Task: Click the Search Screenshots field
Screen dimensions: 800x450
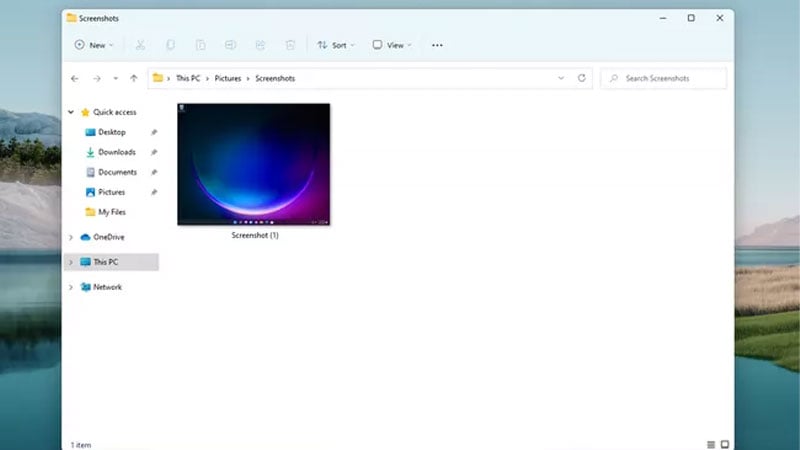Action: click(x=663, y=79)
